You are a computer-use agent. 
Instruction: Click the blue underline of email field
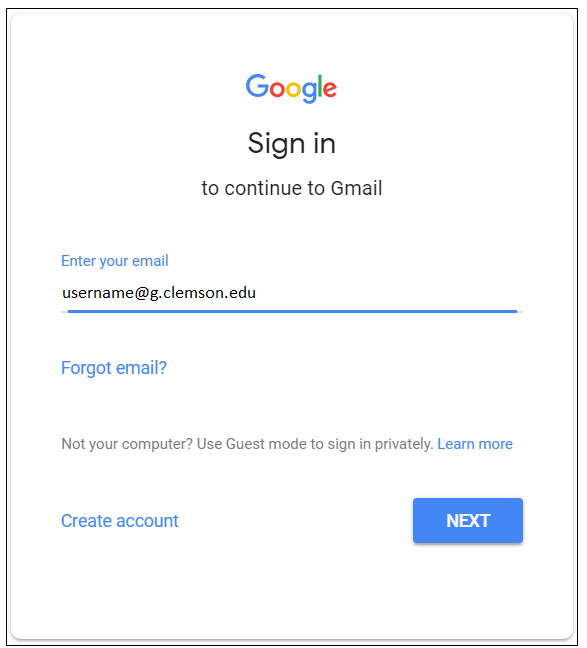(292, 311)
